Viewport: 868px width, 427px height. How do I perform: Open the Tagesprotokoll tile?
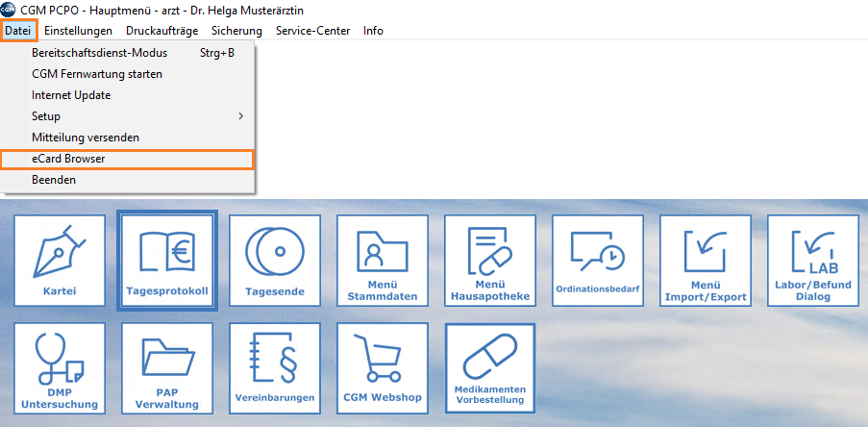[167, 260]
